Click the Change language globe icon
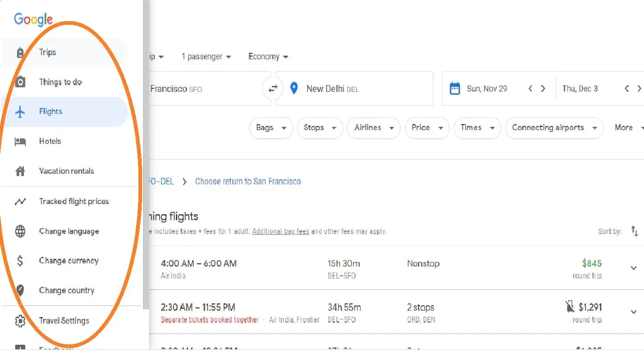Image resolution: width=644 pixels, height=353 pixels. tap(20, 231)
